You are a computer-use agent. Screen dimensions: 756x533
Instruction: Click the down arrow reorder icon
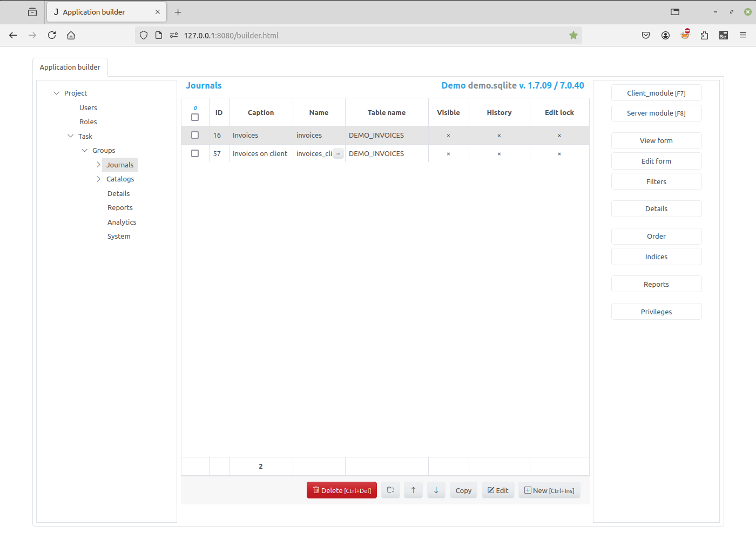click(436, 490)
